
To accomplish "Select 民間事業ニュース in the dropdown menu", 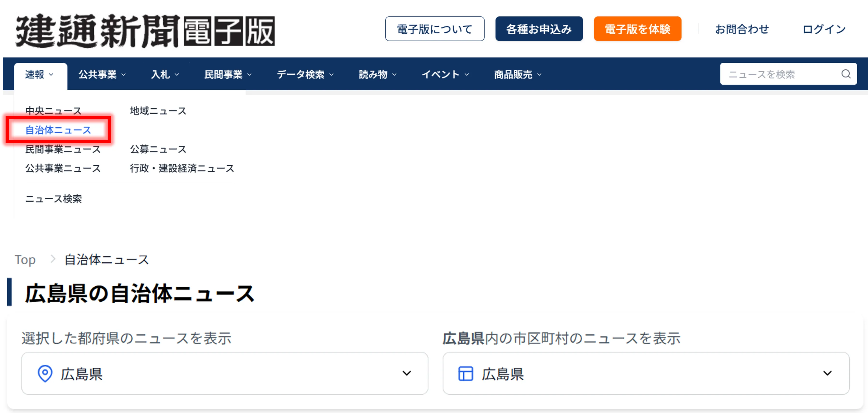I will 63,149.
